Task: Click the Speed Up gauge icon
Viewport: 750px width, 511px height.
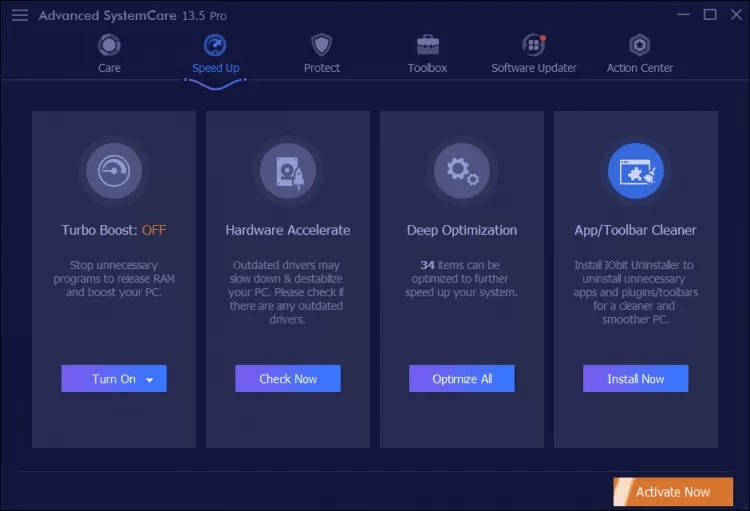Action: [215, 45]
